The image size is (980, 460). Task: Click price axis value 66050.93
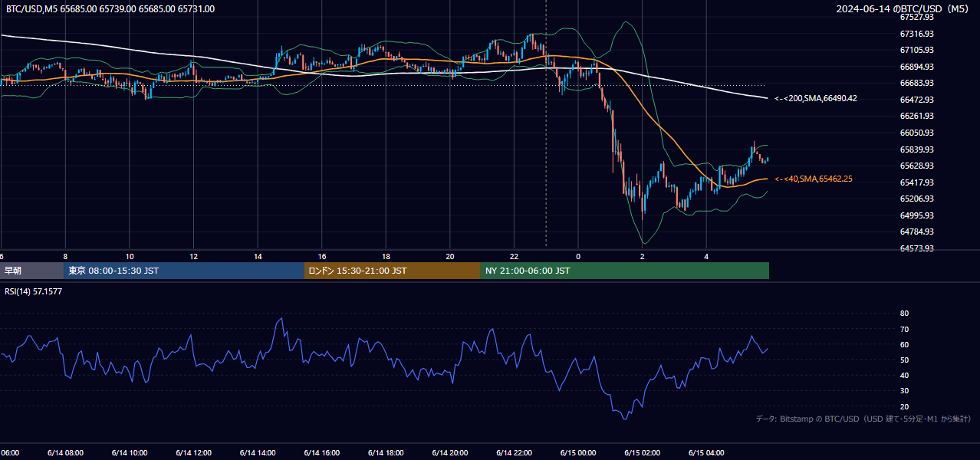coord(916,133)
